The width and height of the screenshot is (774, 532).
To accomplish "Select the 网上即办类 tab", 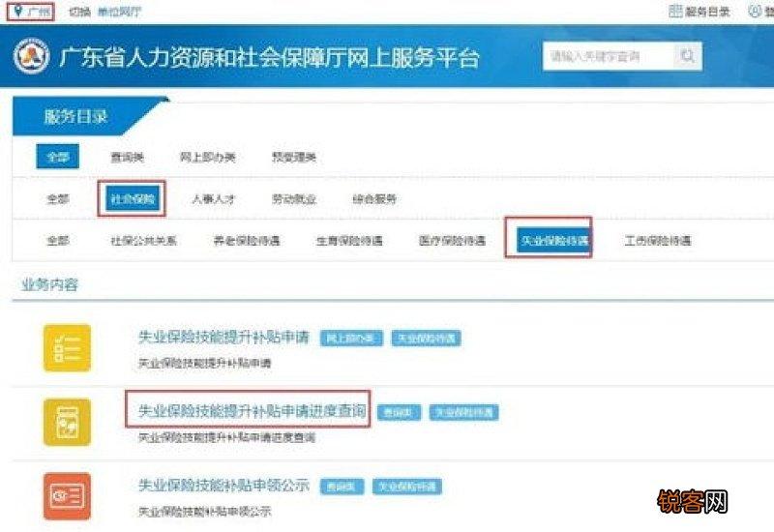I will [208, 158].
